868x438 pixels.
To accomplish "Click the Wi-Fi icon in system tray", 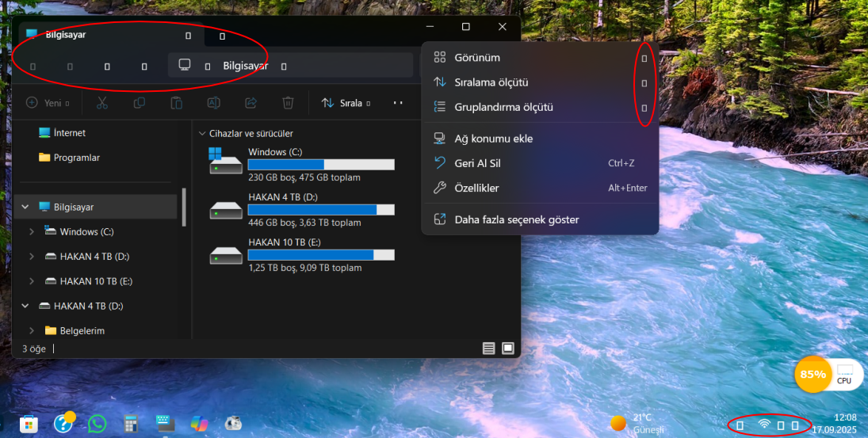I will (764, 425).
